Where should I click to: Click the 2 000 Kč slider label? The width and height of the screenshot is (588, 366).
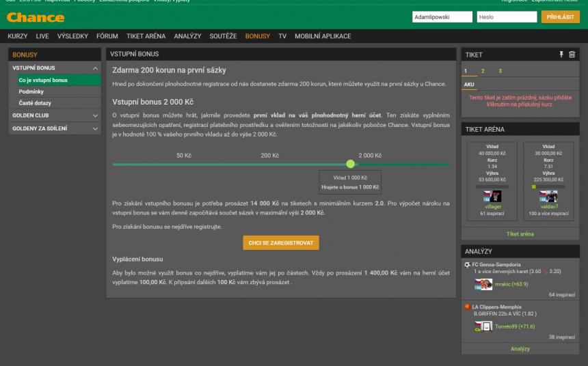click(370, 156)
